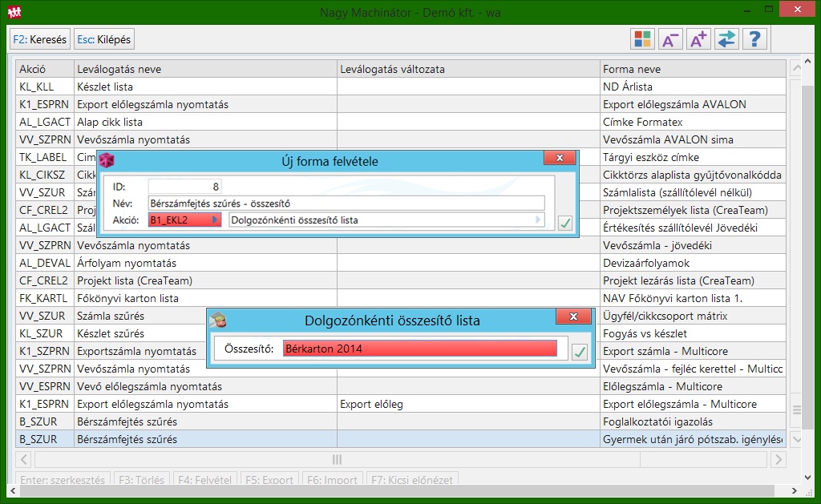Sort by Forma neve column header
The image size is (821, 504).
coord(693,69)
